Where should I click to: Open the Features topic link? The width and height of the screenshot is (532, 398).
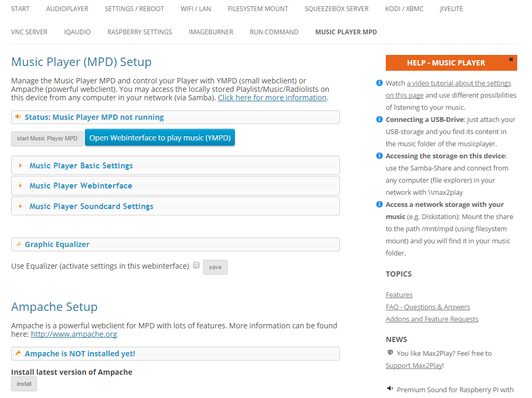[x=399, y=295]
